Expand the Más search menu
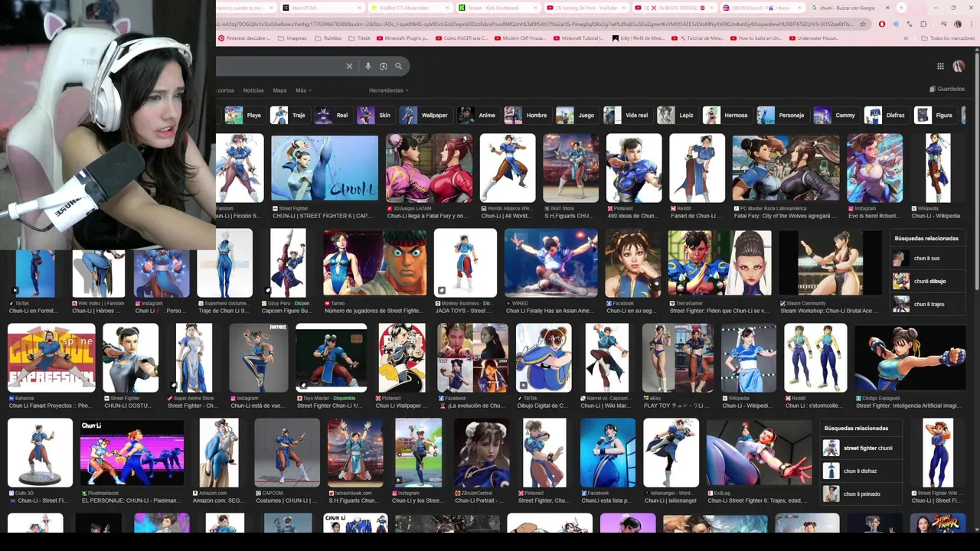Screen dimensions: 980x551 pyautogui.click(x=303, y=90)
